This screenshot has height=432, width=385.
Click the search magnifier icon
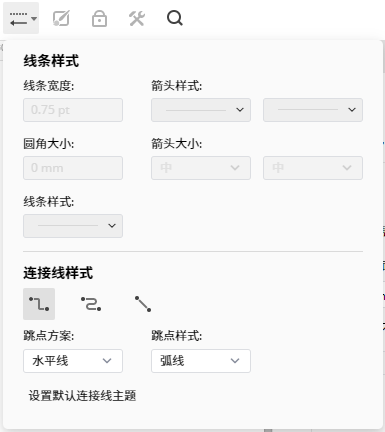[175, 18]
